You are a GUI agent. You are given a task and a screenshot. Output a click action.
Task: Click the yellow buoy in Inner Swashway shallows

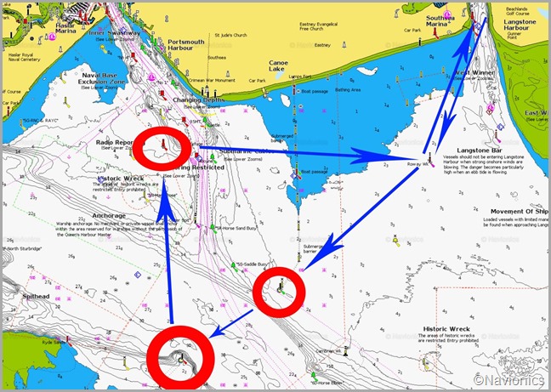point(104,48)
